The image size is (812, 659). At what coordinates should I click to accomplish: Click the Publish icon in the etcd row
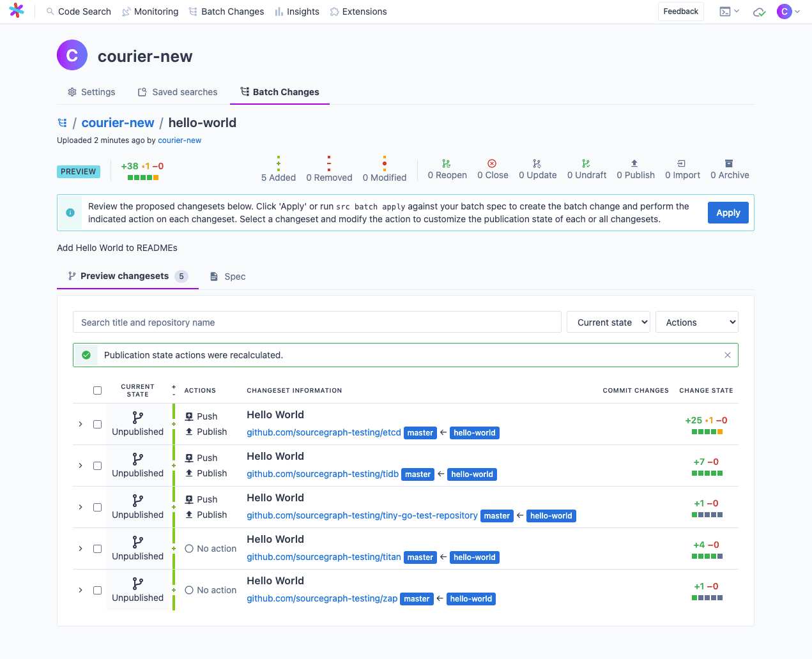pos(189,432)
